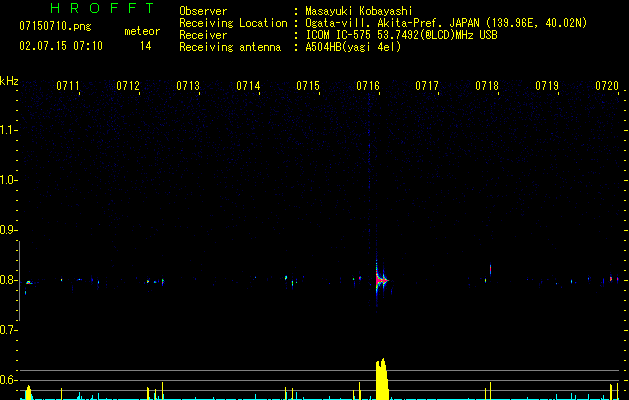Click the 0711 time marker
629x400 pixels.
(x=67, y=85)
